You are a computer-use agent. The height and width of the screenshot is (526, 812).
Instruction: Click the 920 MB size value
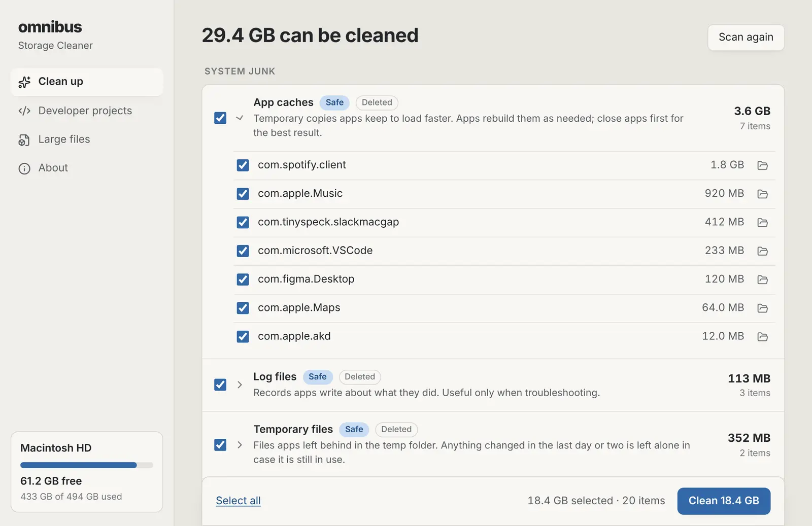click(724, 193)
